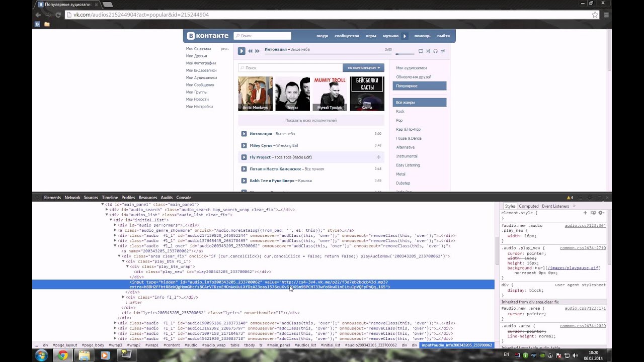The image size is (644, 362).
Task: Switch to the Console DevTools tab
Action: point(184,198)
